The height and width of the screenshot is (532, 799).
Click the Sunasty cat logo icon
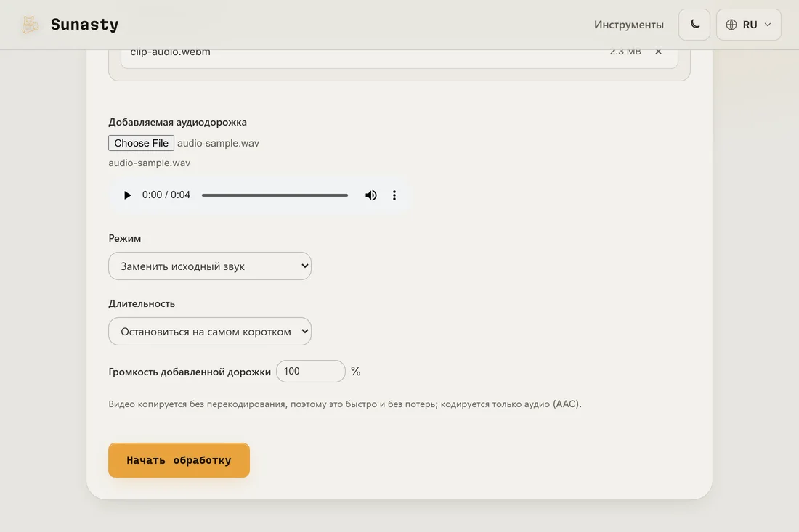point(30,25)
